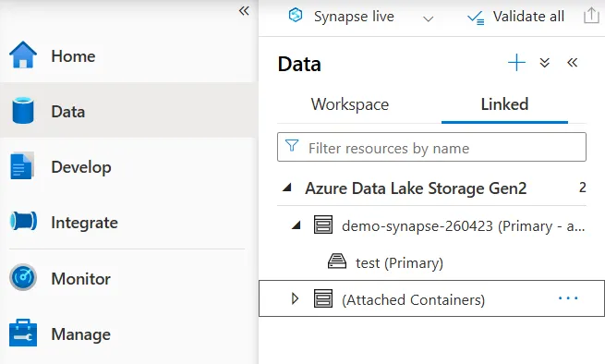This screenshot has width=605, height=364.
Task: Click the publish upload icon
Action: coord(591,16)
